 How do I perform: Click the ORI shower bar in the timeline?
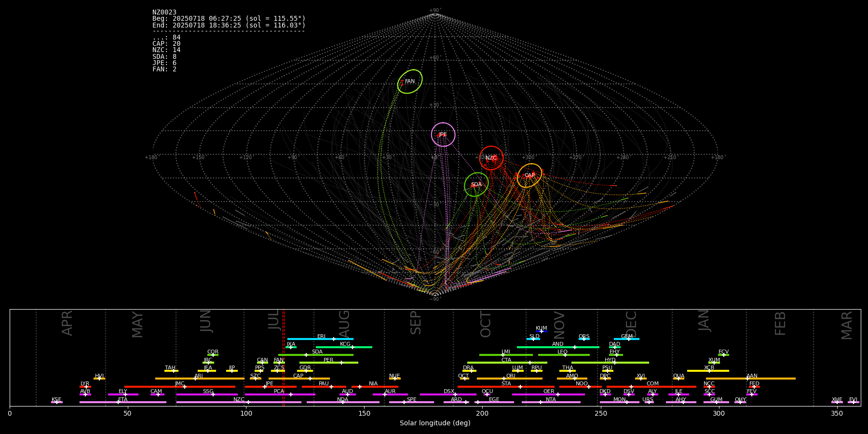click(x=510, y=379)
